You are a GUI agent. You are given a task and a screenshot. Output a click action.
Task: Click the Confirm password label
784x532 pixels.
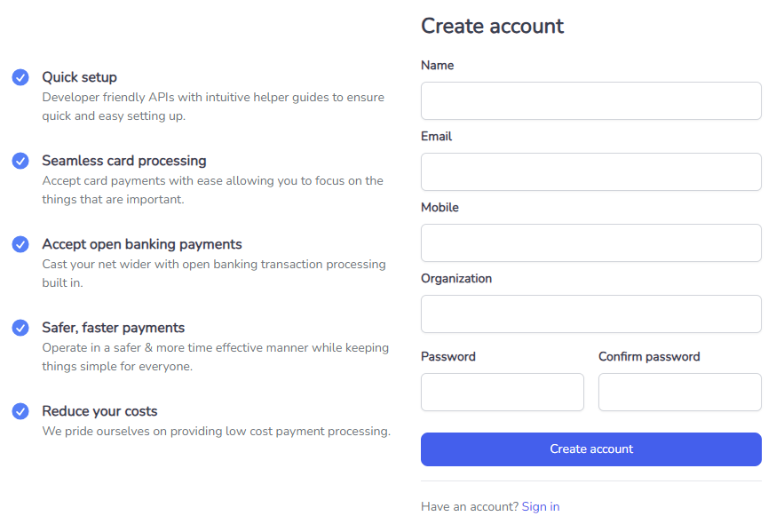[649, 356]
